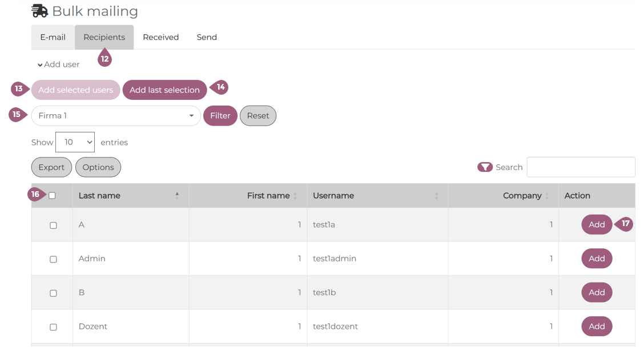Open the Received tab
The width and height of the screenshot is (644, 355).
[160, 37]
